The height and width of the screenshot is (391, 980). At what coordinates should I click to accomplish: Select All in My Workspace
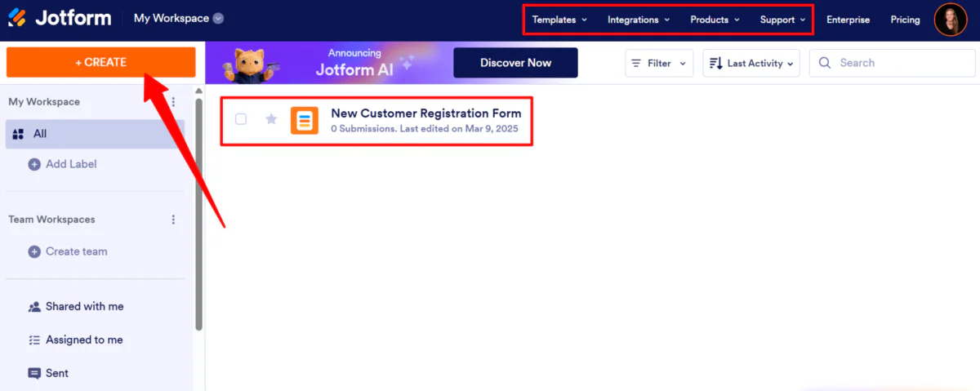click(x=96, y=134)
